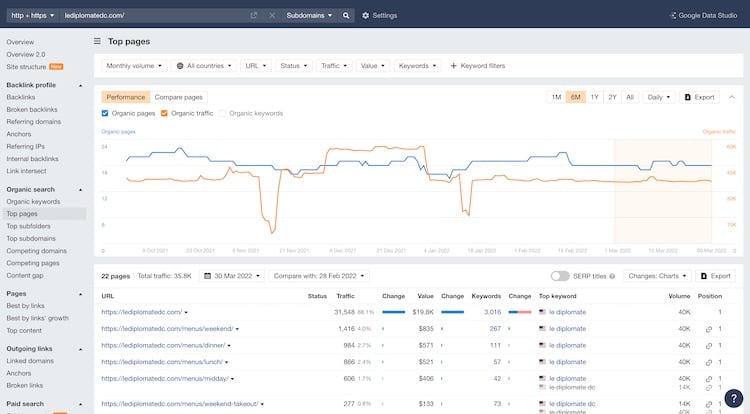Open Status filter dropdown
Image resolution: width=750 pixels, height=414 pixels.
(294, 65)
